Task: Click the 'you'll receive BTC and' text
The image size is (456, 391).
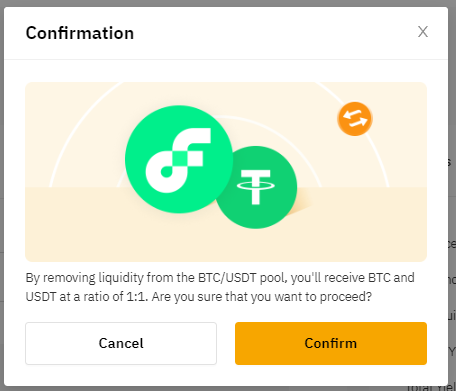Action: tap(353, 278)
